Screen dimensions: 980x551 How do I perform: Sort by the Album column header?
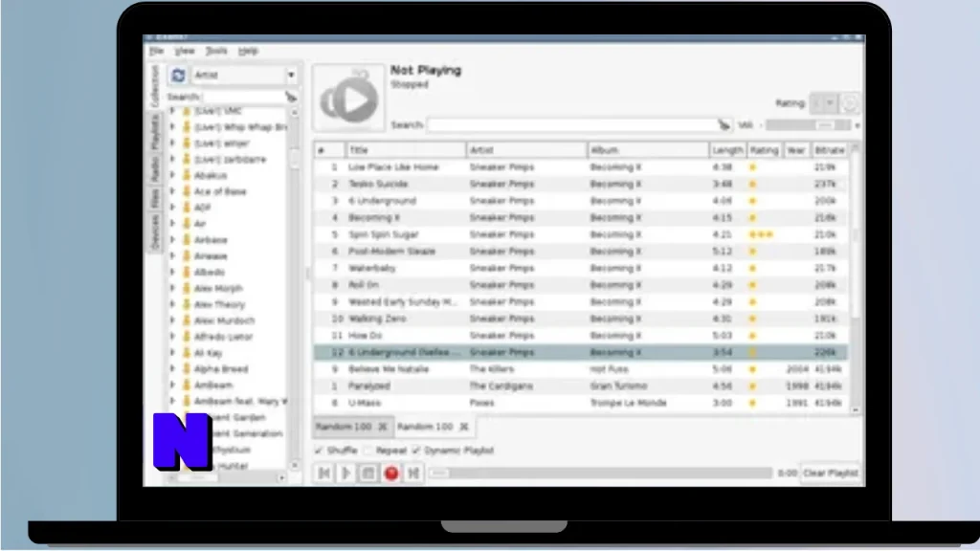coord(648,150)
